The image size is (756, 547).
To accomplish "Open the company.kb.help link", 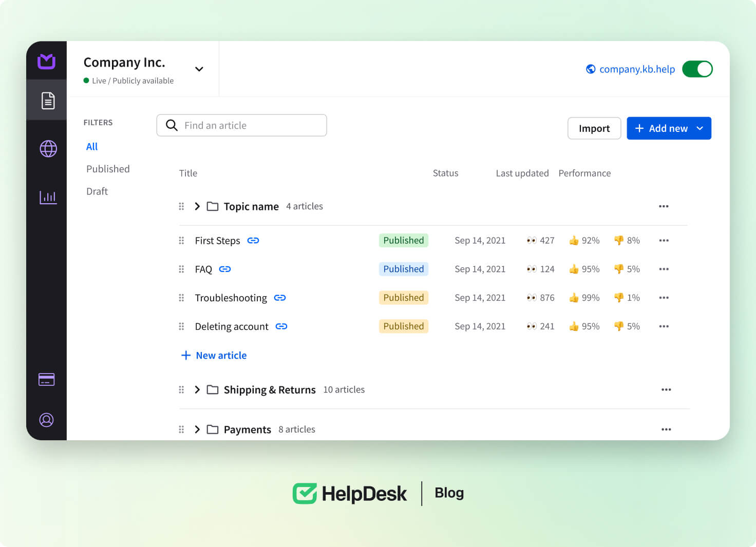I will coord(636,69).
